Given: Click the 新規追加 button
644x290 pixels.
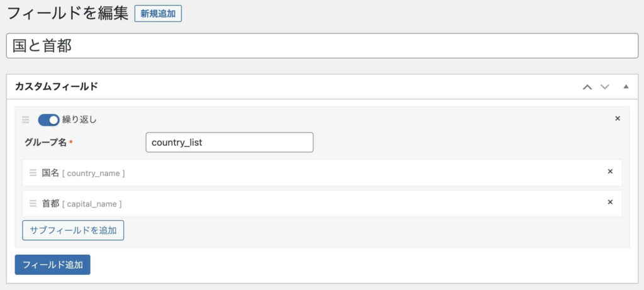Looking at the screenshot, I should click(x=158, y=14).
